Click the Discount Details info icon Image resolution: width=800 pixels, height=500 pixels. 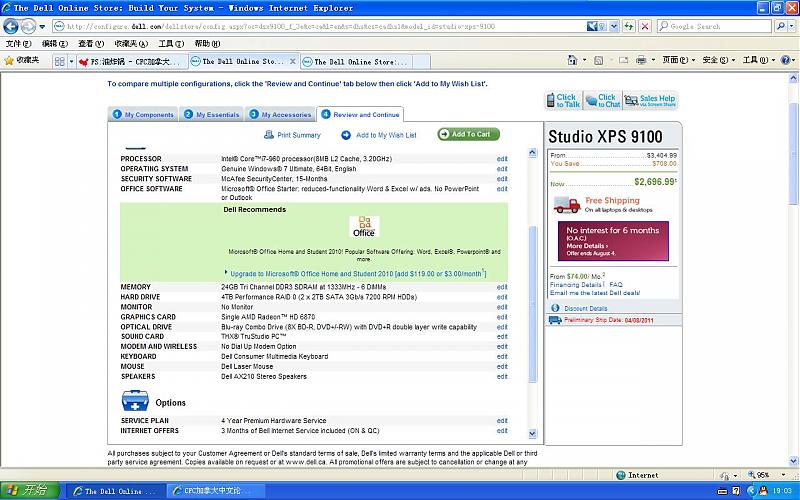click(x=555, y=308)
